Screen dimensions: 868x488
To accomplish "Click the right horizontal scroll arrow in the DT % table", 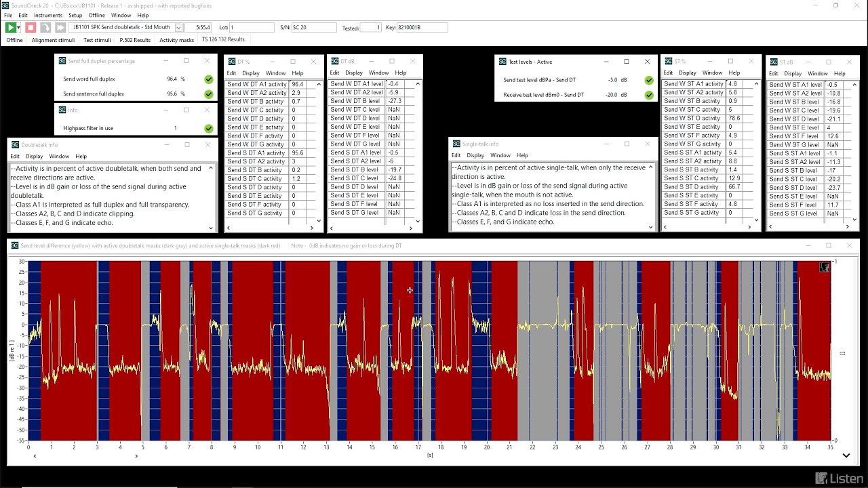I will point(312,228).
